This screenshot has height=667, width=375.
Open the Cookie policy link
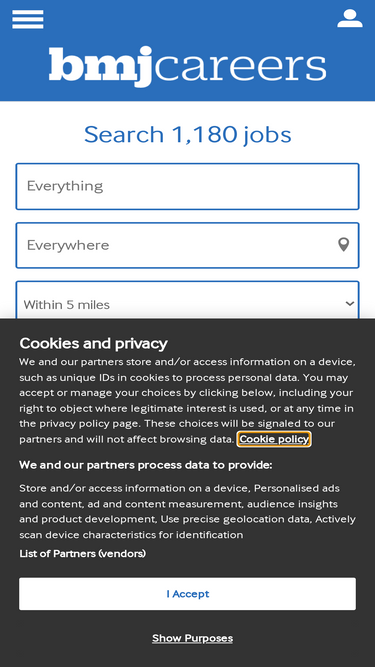tap(274, 439)
